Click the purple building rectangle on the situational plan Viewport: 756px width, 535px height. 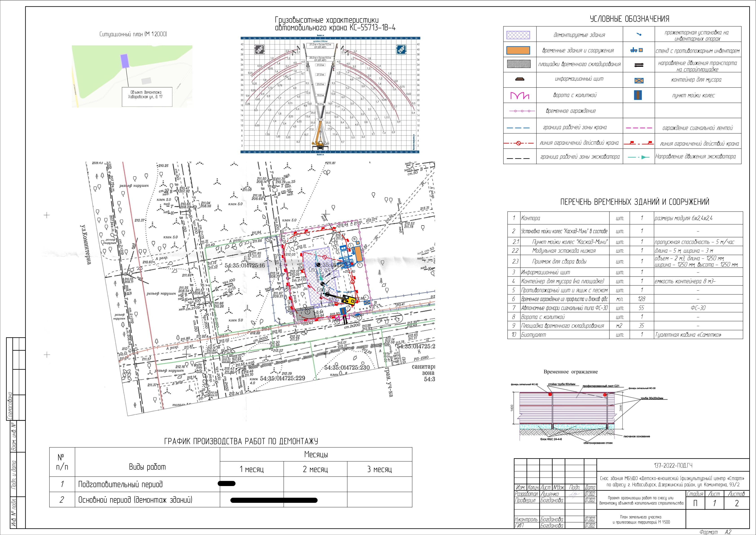coord(124,61)
